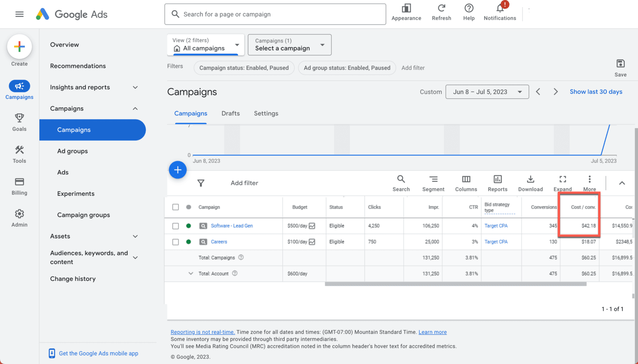
Task: Search within the campaigns table
Action: [401, 183]
